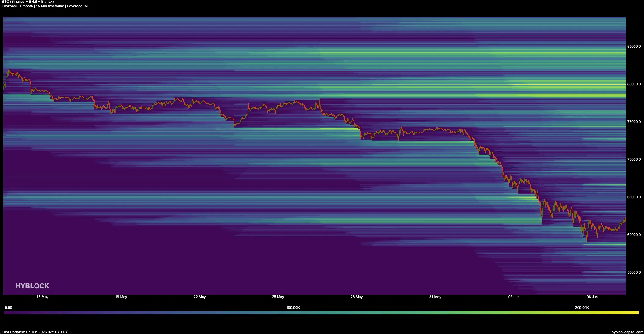Viewport: 644px width, 334px height.
Task: Click the 25 May date label
Action: point(278,297)
